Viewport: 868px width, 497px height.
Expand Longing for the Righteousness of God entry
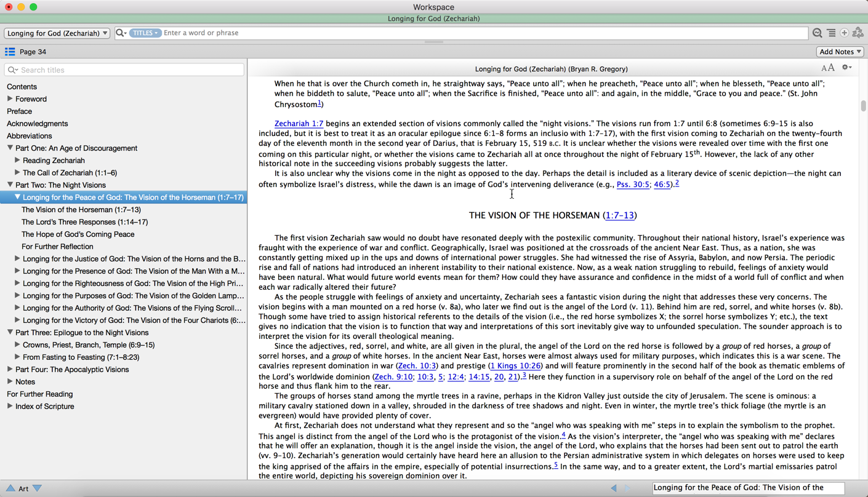pos(17,283)
